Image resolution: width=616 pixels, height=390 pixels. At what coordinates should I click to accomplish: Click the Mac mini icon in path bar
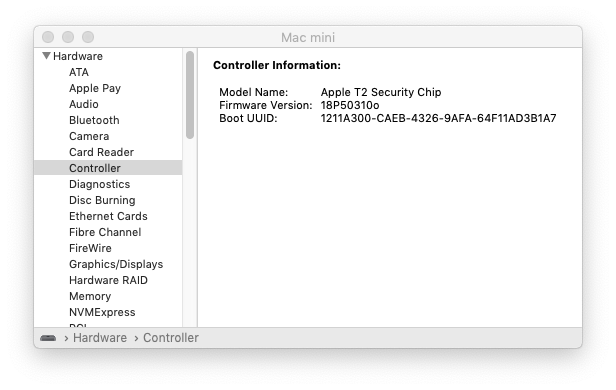point(48,338)
